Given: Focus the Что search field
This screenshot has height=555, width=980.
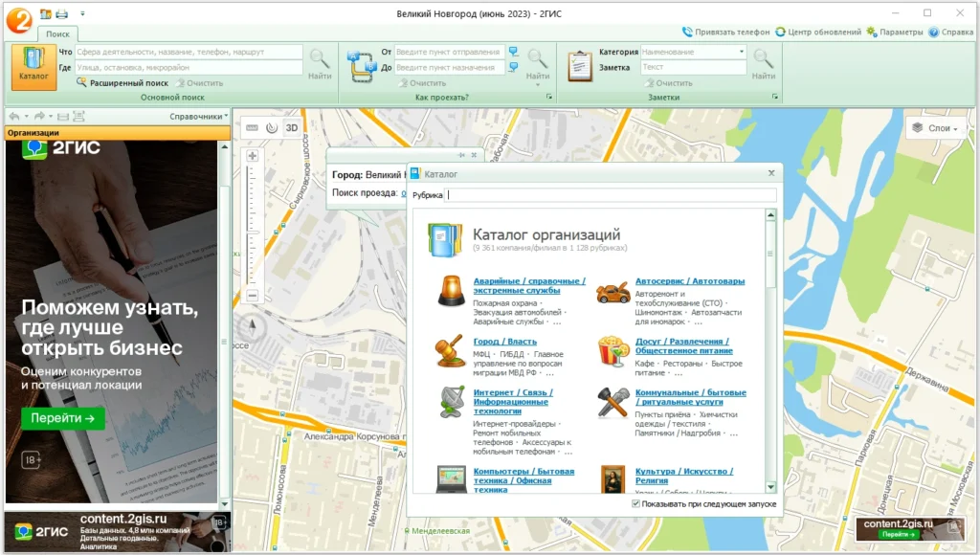Looking at the screenshot, I should pyautogui.click(x=189, y=52).
